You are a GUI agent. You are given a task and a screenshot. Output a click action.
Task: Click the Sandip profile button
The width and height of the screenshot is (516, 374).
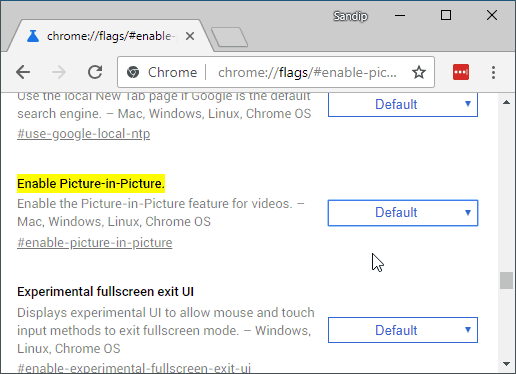click(350, 16)
